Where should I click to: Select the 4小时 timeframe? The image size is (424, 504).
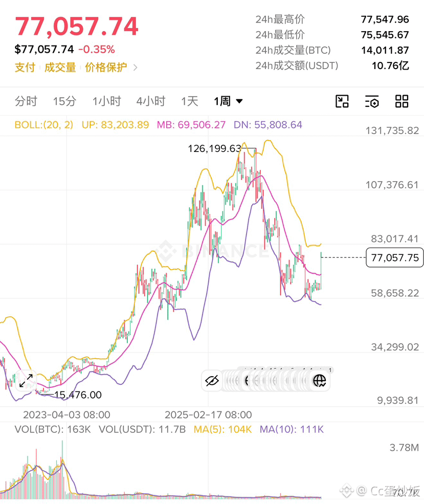pyautogui.click(x=151, y=101)
